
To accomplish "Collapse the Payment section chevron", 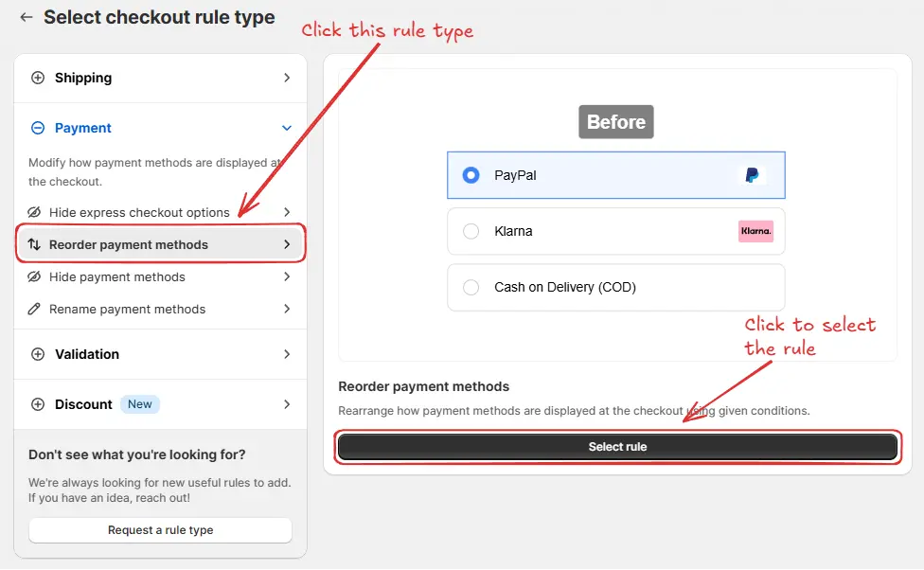I will (286, 128).
